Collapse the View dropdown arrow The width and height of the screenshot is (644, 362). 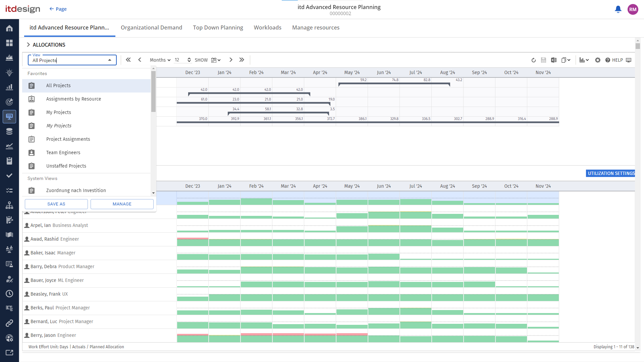110,60
